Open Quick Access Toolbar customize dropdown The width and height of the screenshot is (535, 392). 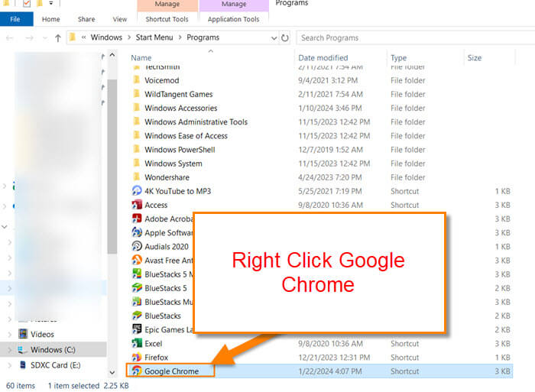[x=51, y=3]
